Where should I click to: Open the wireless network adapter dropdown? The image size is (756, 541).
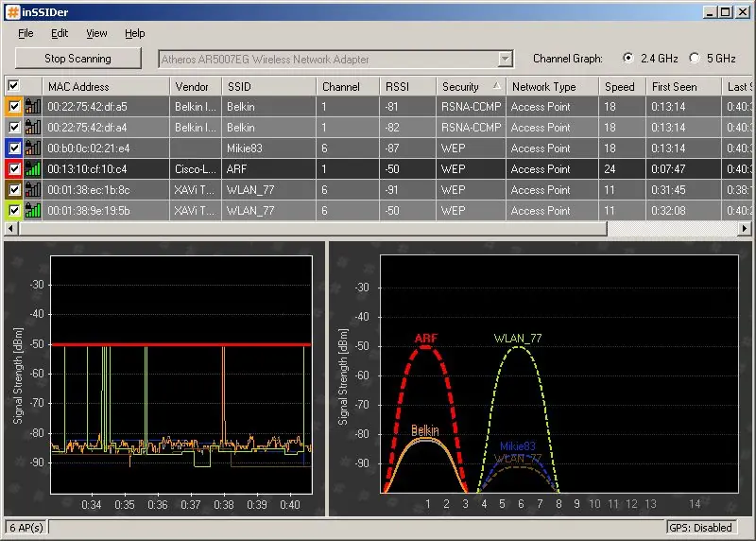(x=505, y=59)
